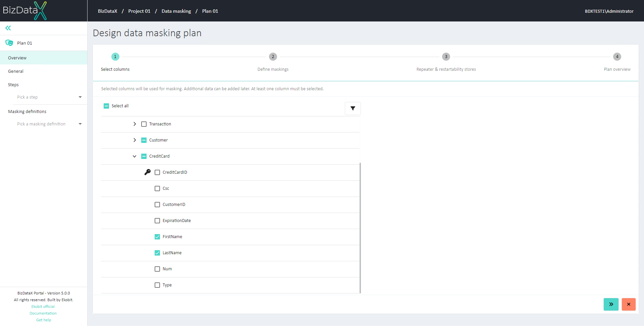Expand the Customer table node

click(135, 140)
